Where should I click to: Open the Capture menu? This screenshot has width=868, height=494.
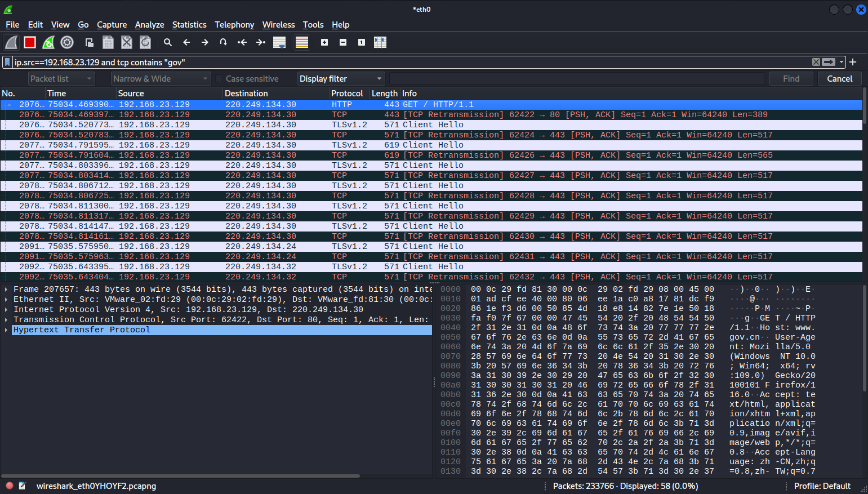pyautogui.click(x=112, y=25)
